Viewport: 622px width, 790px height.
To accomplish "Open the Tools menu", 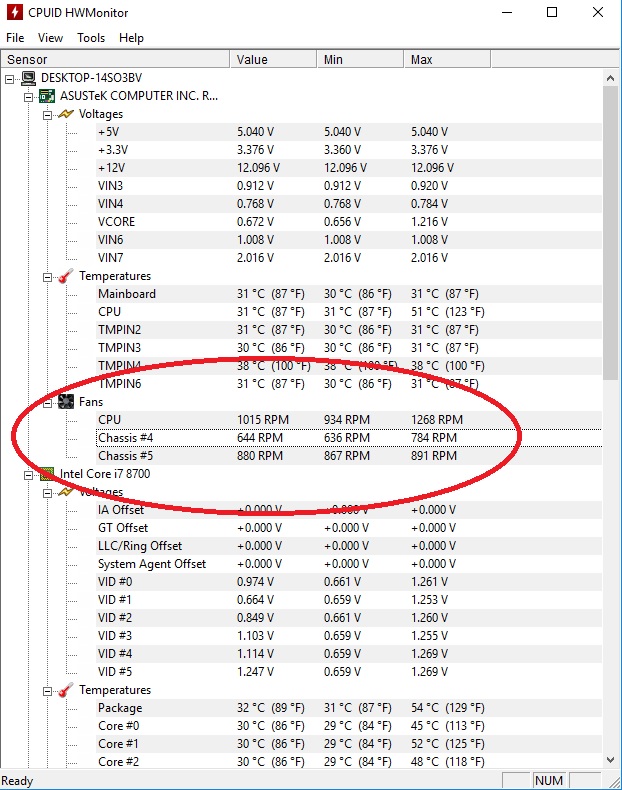I will point(91,38).
